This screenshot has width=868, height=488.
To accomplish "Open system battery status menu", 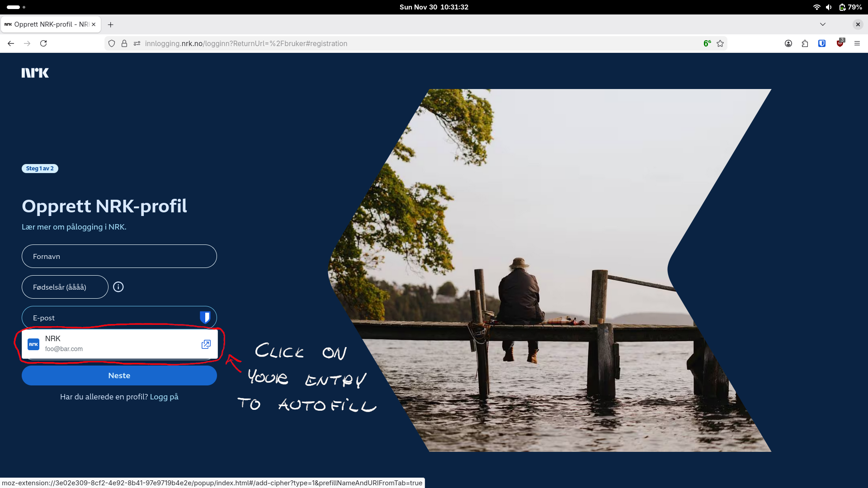I will click(x=850, y=7).
